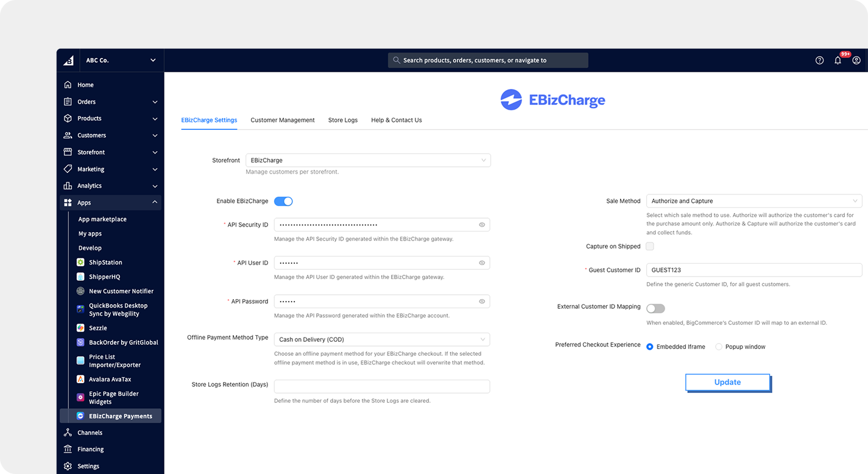The height and width of the screenshot is (474, 868).
Task: Check the Capture on Shipped checkbox
Action: point(650,246)
